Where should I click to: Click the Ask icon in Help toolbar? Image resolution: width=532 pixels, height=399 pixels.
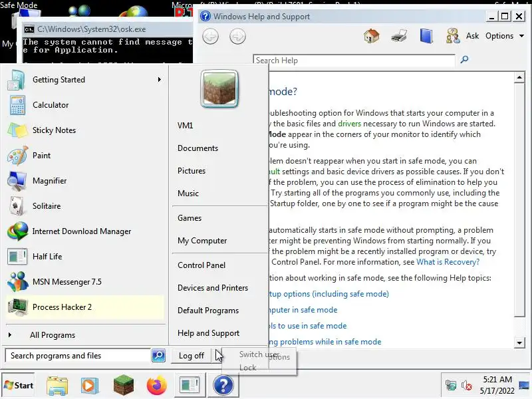pos(453,36)
